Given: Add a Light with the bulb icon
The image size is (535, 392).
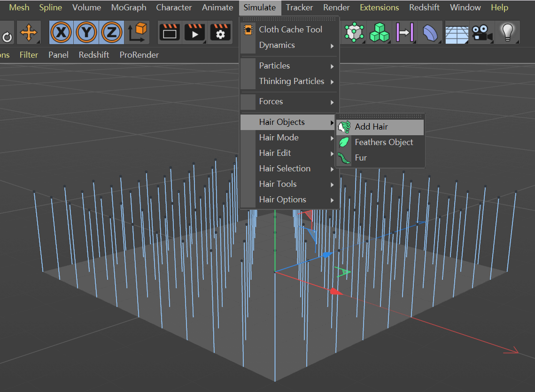Looking at the screenshot, I should tap(508, 32).
